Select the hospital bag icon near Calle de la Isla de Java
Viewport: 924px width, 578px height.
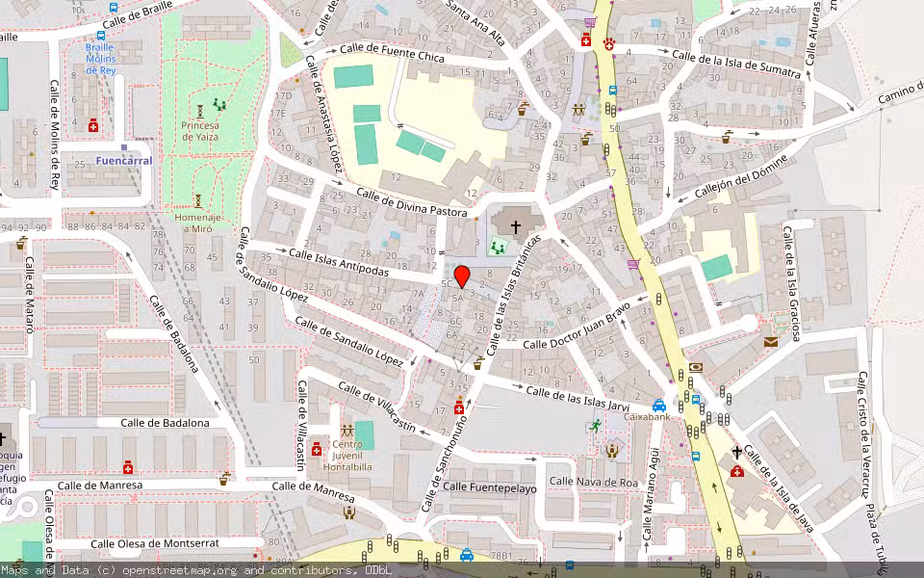point(736,472)
